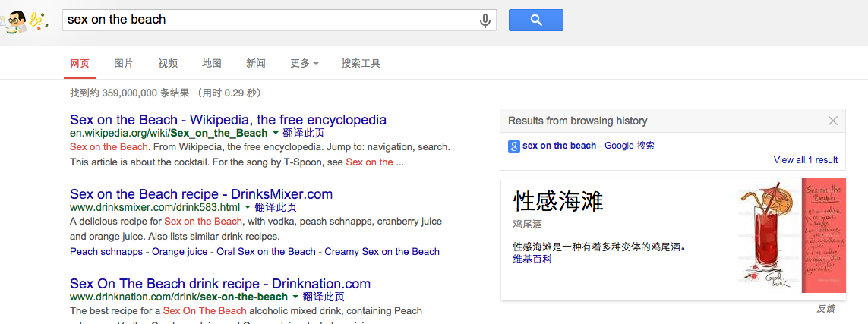Screen dimensions: 868x324
Task: Open the cocktail illustration thumbnail
Action: coord(791,236)
